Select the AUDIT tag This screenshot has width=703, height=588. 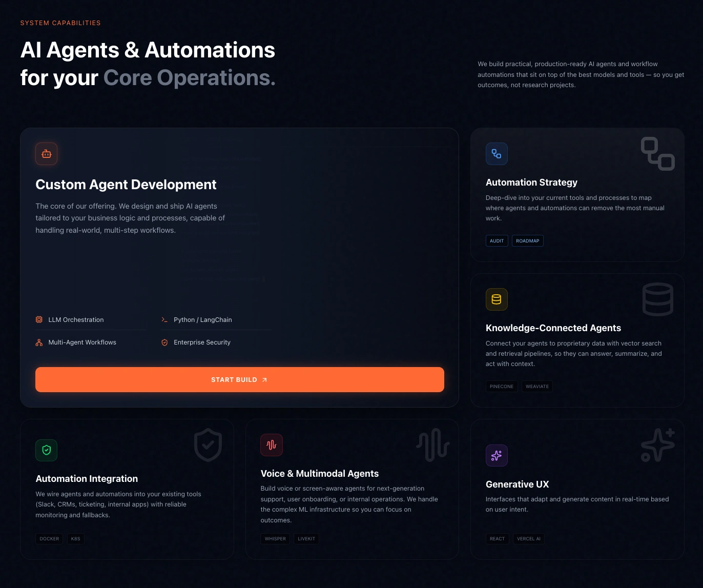coord(497,241)
